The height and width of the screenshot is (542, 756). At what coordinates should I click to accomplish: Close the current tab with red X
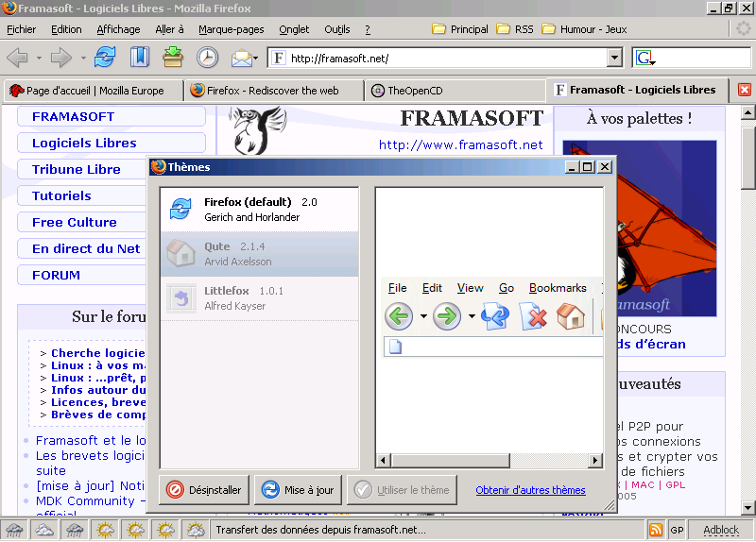click(745, 90)
